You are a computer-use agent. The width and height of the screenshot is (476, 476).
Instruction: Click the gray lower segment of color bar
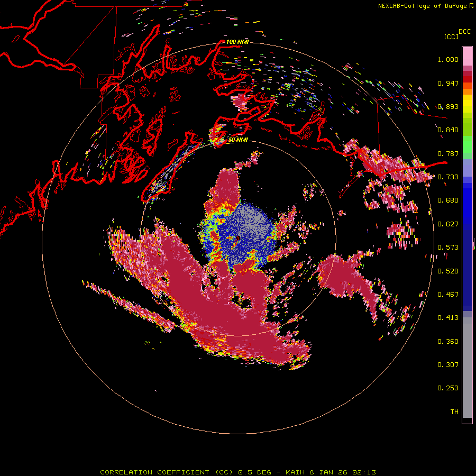tap(467, 368)
